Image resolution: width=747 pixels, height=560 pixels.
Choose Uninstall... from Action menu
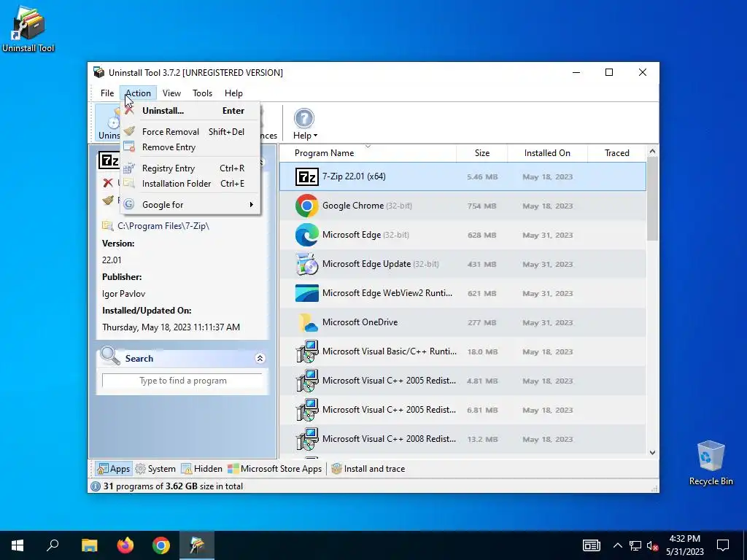tap(190, 111)
